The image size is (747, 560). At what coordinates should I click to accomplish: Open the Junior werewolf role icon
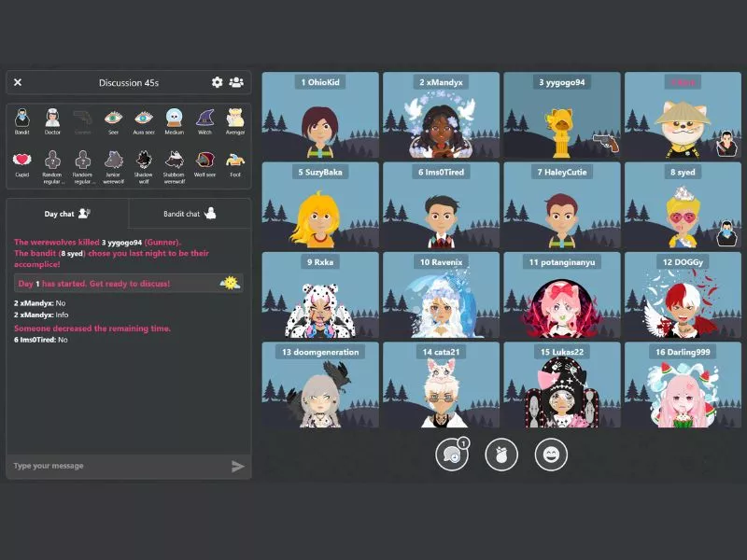113,160
